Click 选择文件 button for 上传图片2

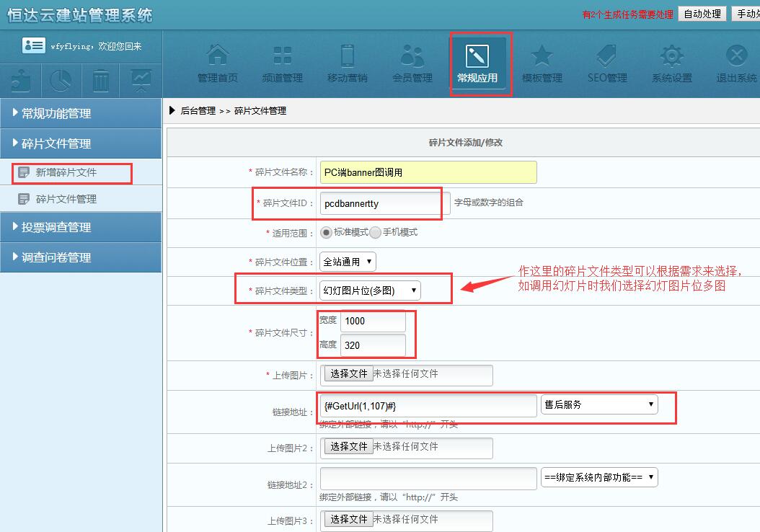coord(349,447)
